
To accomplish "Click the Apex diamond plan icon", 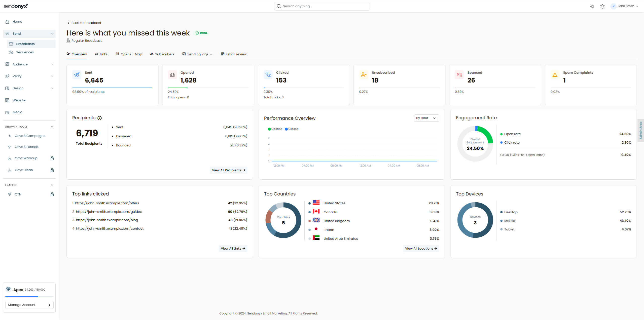I will coord(8,289).
